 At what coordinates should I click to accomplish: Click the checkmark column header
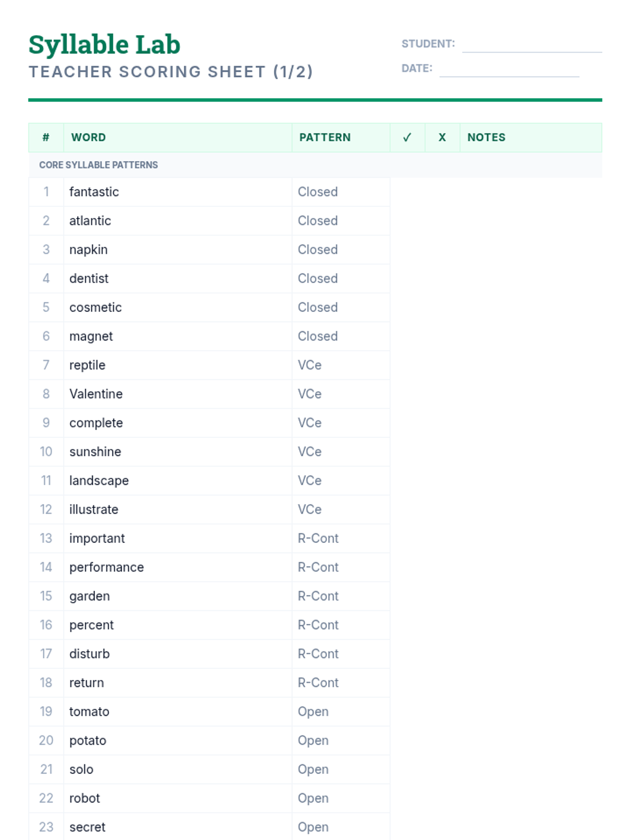(407, 138)
